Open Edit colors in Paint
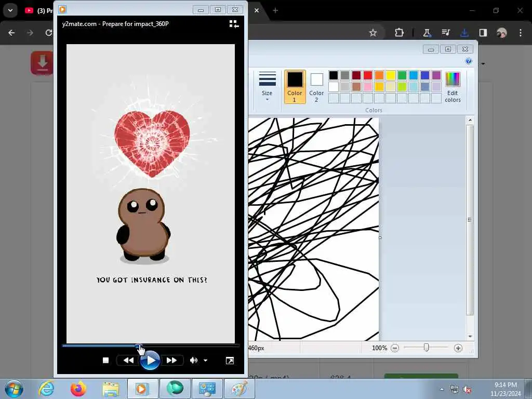532x399 pixels. click(x=453, y=87)
